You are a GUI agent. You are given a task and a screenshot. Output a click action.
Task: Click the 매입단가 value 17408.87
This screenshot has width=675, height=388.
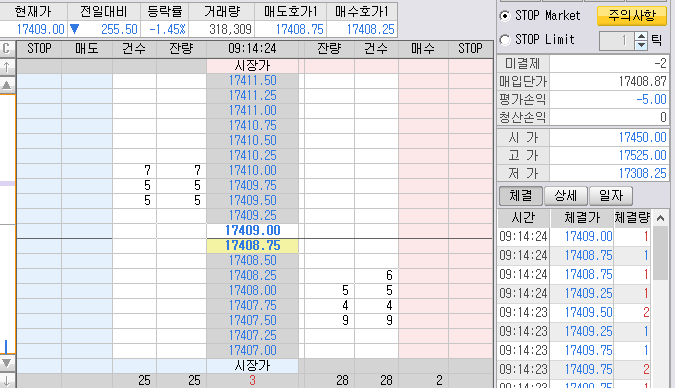(x=643, y=81)
